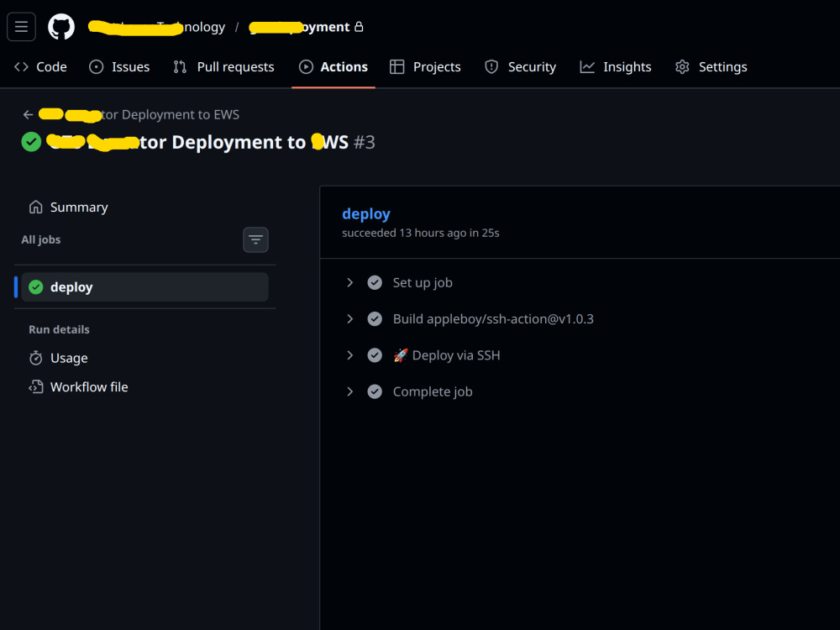Image resolution: width=840 pixels, height=630 pixels.
Task: Click the green check icon on deploy job
Action: click(36, 287)
